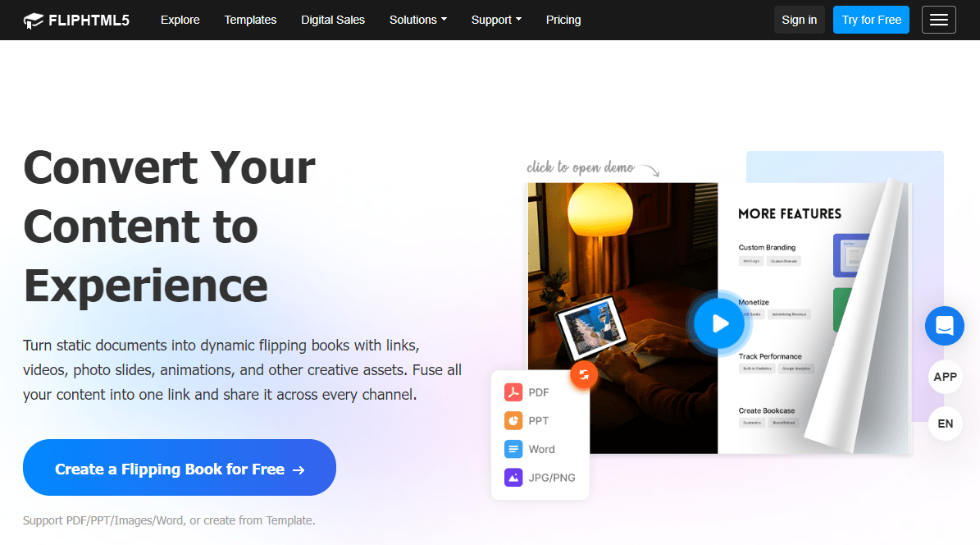Click the Try for Free button

tap(871, 19)
